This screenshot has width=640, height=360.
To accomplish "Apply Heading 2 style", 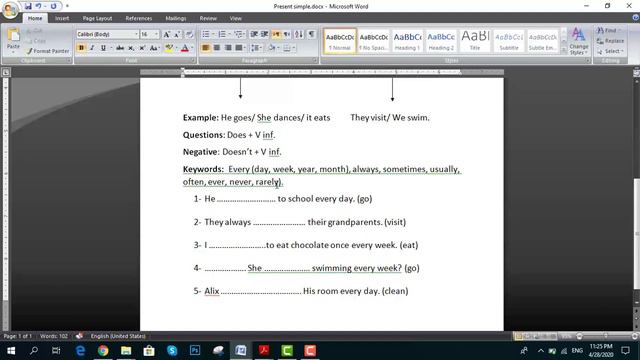I will [441, 41].
